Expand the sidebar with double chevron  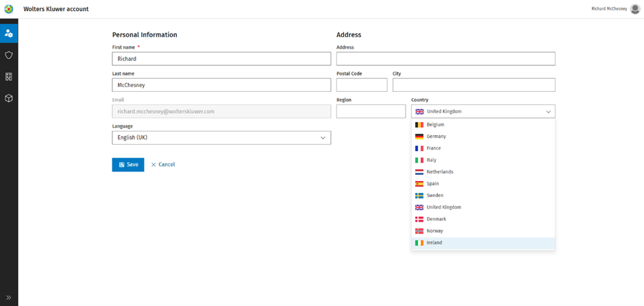click(x=9, y=297)
